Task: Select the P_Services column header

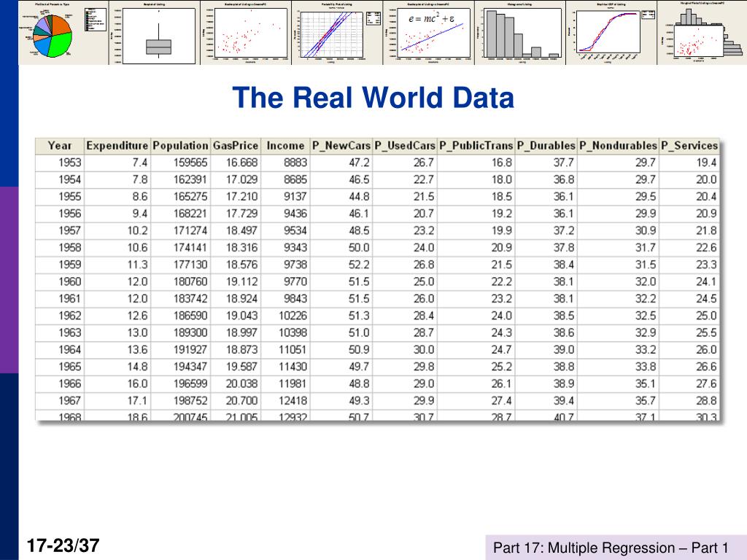Action: pos(689,146)
